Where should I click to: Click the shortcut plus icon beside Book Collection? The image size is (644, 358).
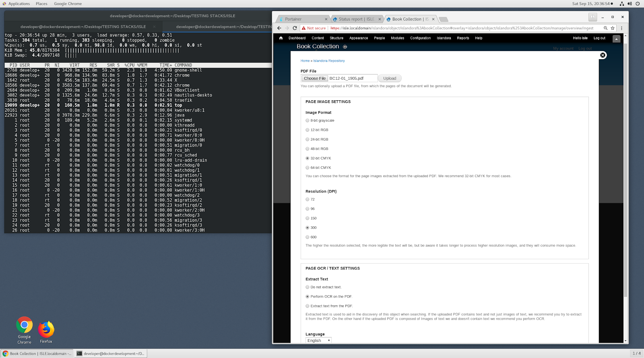[345, 47]
